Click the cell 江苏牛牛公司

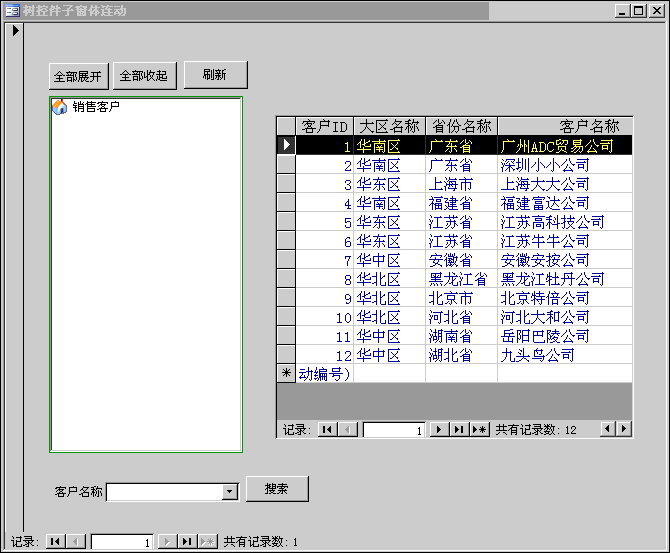(x=565, y=241)
